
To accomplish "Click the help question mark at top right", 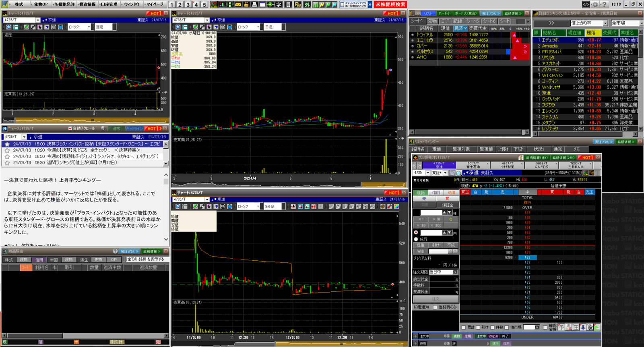I will [x=604, y=4].
